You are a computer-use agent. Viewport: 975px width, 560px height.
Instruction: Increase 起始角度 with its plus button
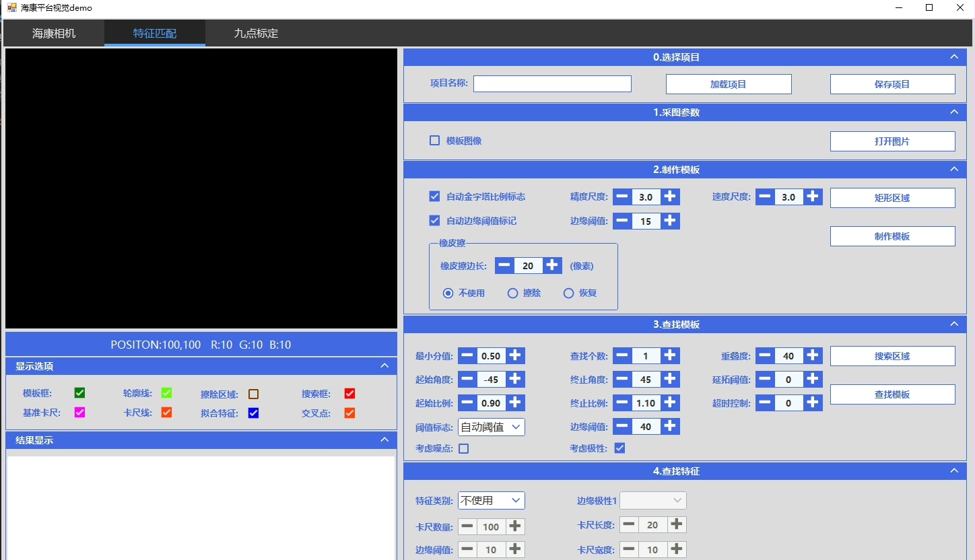tap(515, 379)
